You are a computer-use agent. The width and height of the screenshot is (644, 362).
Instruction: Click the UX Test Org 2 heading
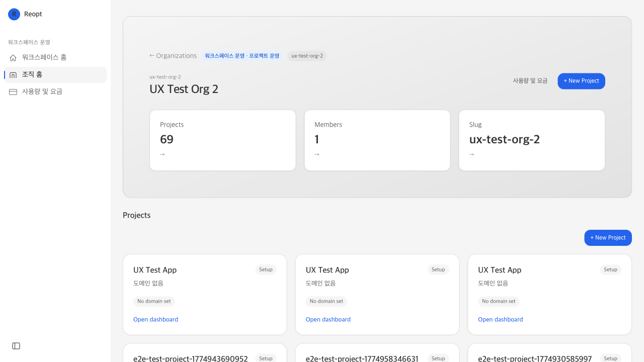coord(184,89)
